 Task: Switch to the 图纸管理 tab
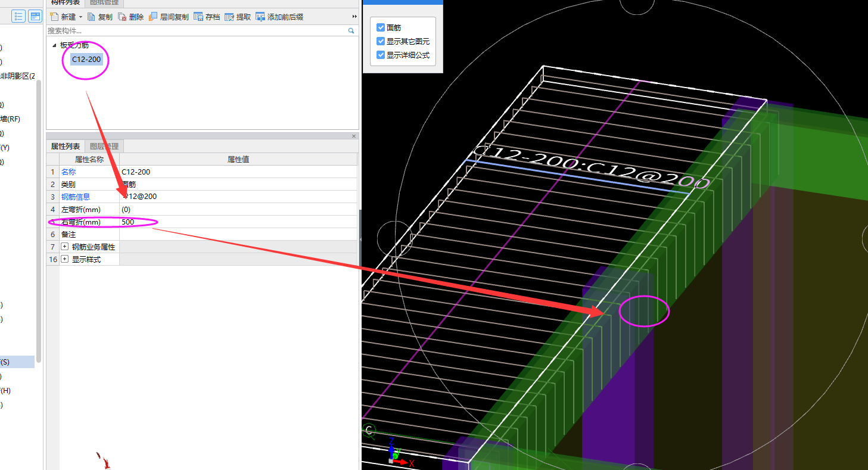[x=104, y=3]
